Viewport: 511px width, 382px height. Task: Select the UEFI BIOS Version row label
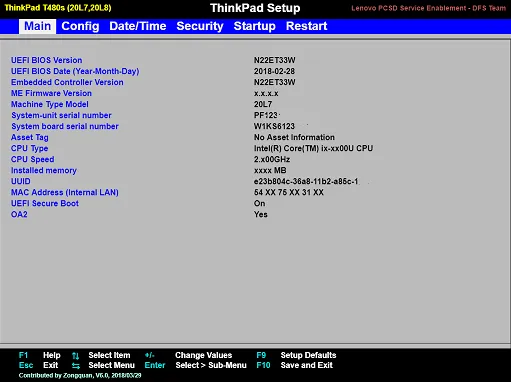pyautogui.click(x=46, y=60)
